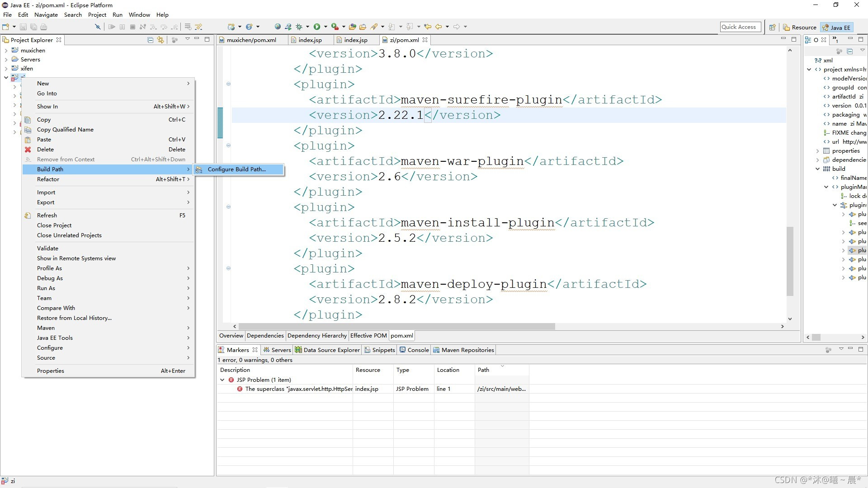Click the Suspend (pause) debug icon
Viewport: 868px width, 488px height.
123,27
